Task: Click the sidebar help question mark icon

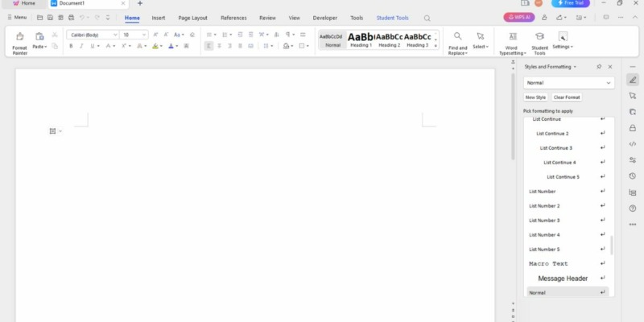Action: pos(633,208)
